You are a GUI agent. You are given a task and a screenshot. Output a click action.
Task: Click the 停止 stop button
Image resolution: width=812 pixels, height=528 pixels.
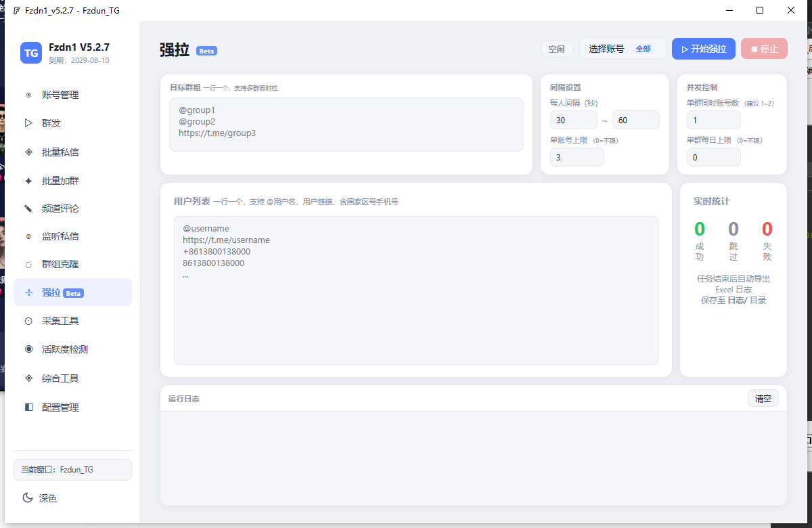[x=765, y=49]
